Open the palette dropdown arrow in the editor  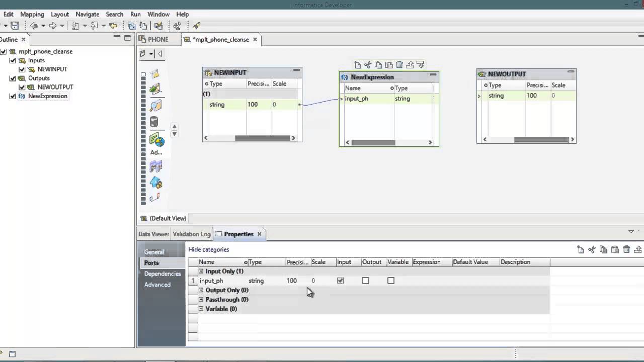pyautogui.click(x=150, y=54)
